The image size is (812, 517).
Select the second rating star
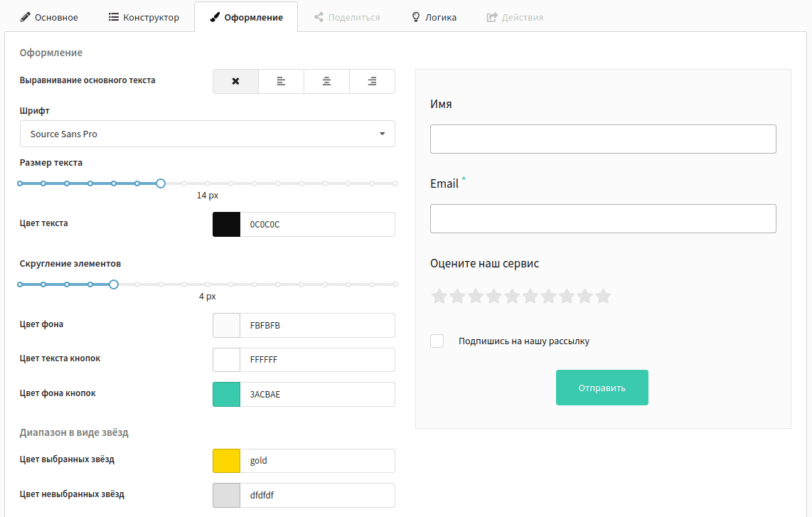pos(457,297)
